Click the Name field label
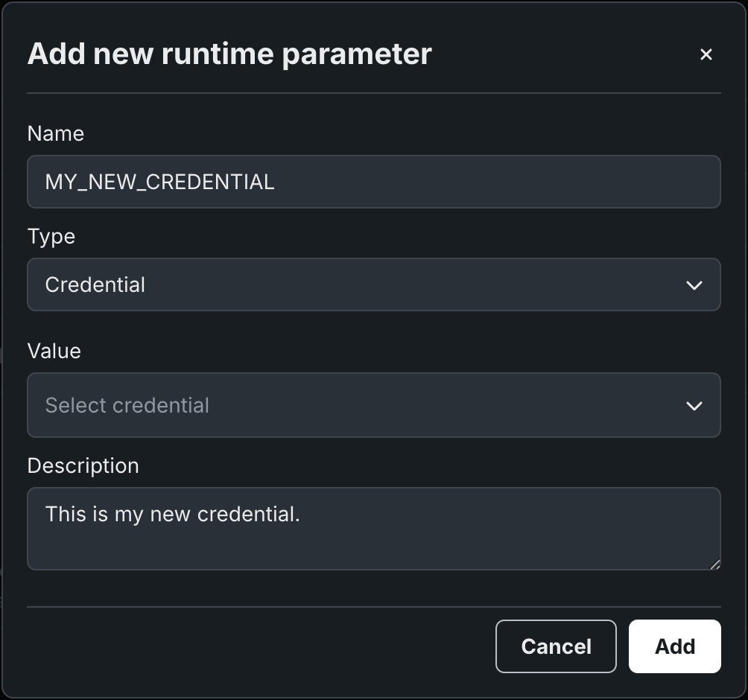The image size is (748, 700). (x=56, y=134)
